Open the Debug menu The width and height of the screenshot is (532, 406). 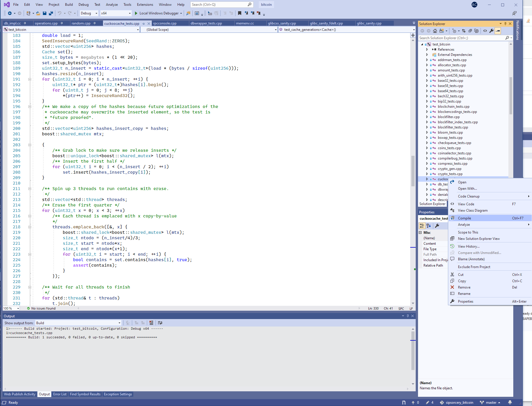[83, 4]
